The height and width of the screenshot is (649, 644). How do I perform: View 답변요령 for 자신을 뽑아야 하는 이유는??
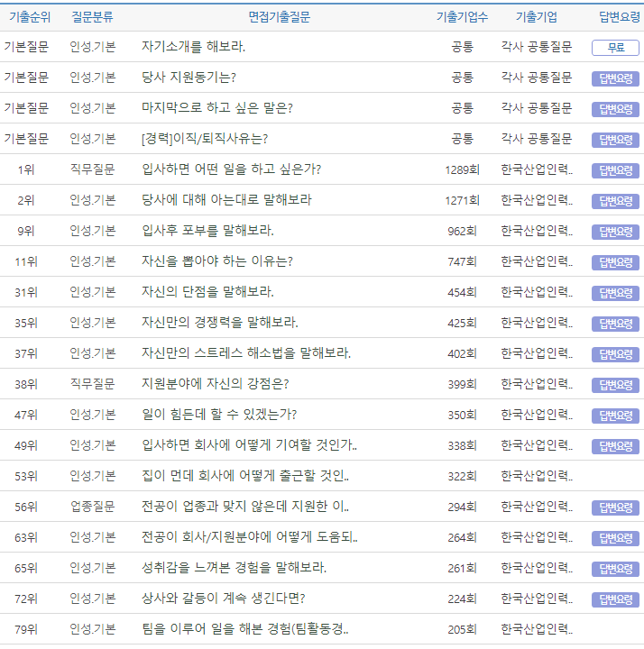(x=615, y=262)
